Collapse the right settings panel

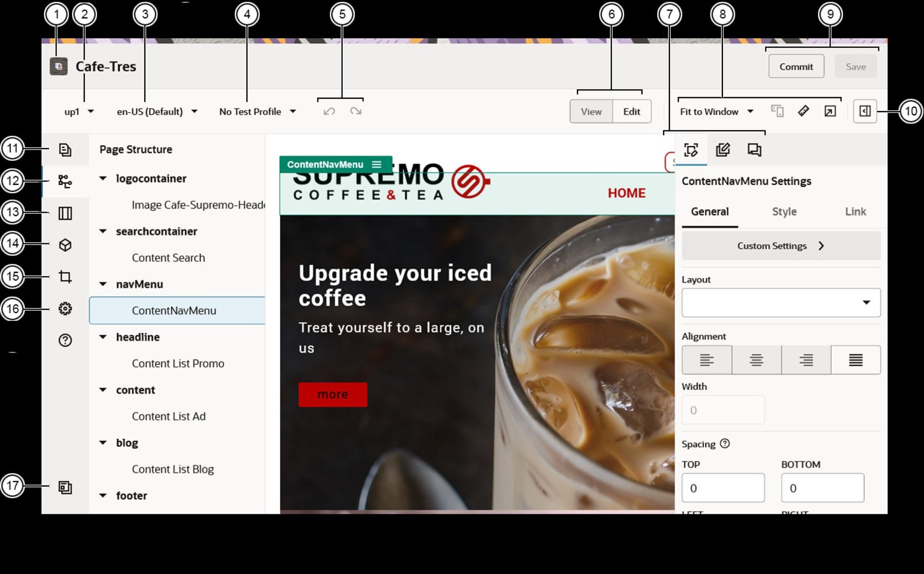pyautogui.click(x=865, y=111)
